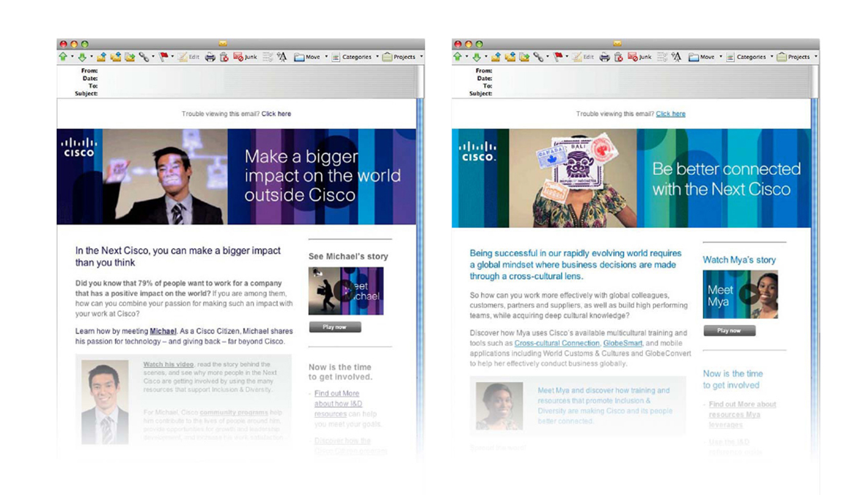Click Mya's portrait photo in email body
This screenshot has height=495, width=868.
(499, 406)
